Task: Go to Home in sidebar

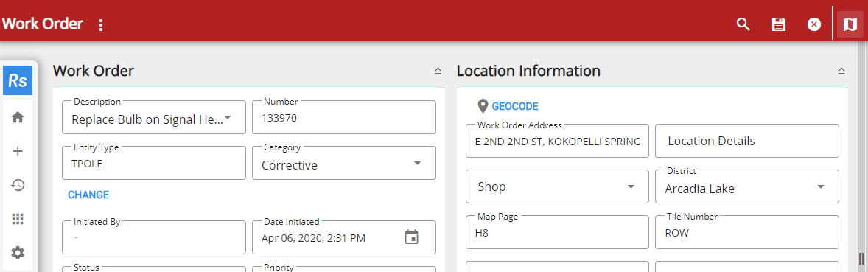Action: tap(18, 117)
